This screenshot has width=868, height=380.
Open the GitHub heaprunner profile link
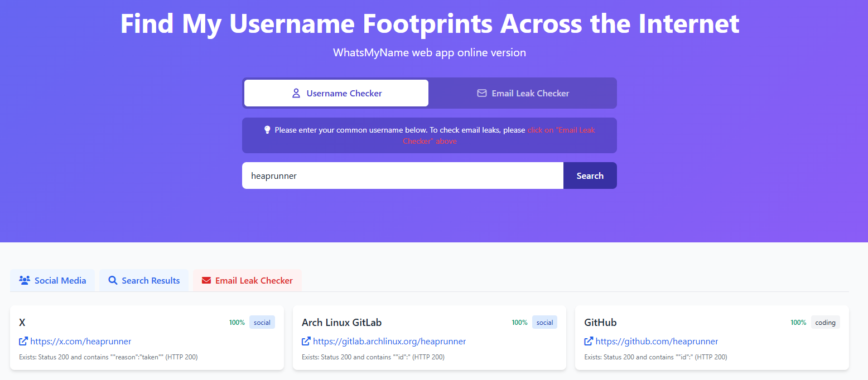[x=657, y=341]
